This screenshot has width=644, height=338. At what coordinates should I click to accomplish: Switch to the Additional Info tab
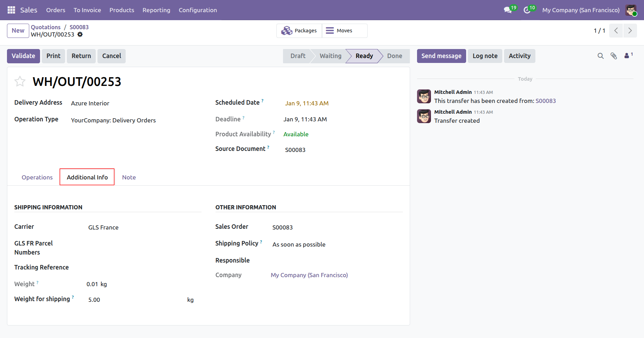[87, 177]
